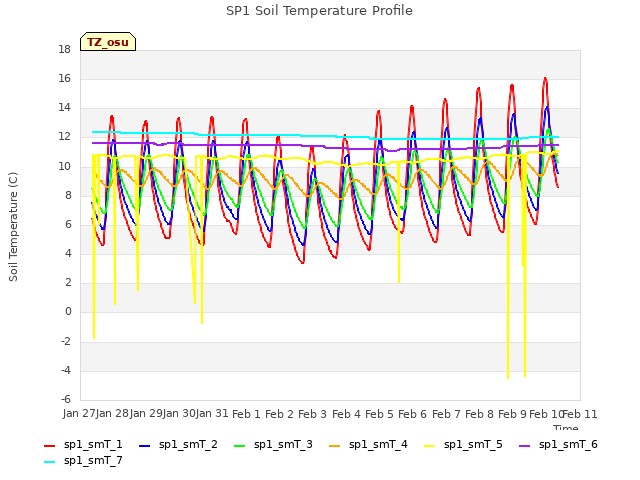The image size is (640, 480).
Task: Click the Jan 31 x-axis tick label
Action: 212,413
